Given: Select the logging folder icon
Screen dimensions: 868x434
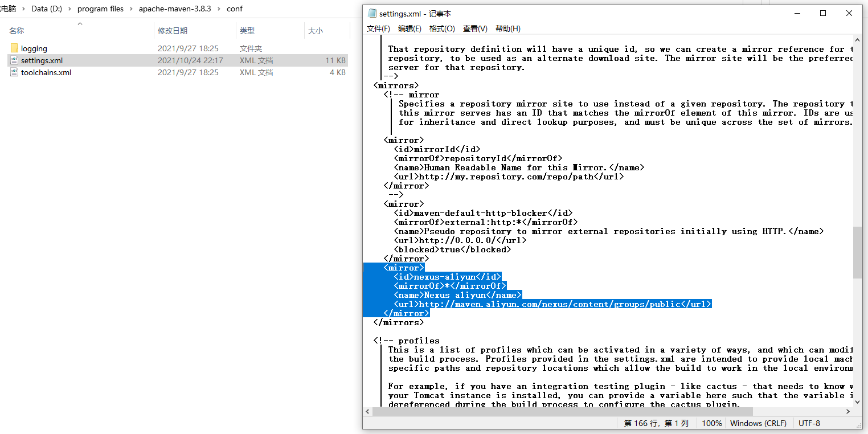Looking at the screenshot, I should [14, 48].
